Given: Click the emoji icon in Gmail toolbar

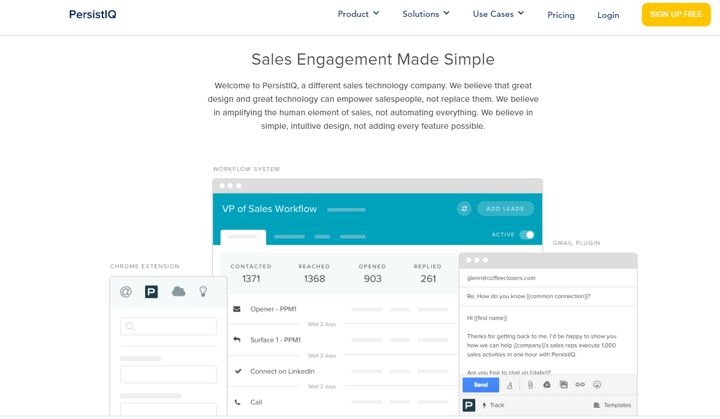Looking at the screenshot, I should tap(597, 385).
